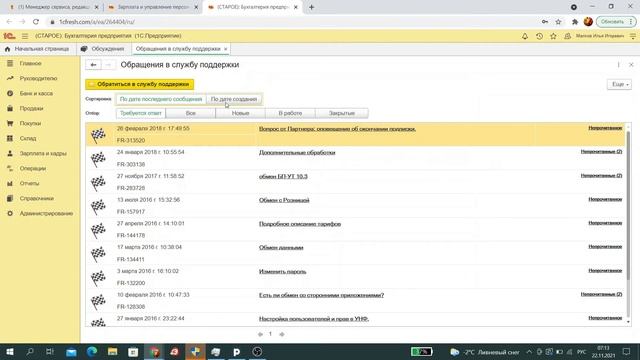Reload the browser page
Screen dimensions: 640x360
(36, 22)
